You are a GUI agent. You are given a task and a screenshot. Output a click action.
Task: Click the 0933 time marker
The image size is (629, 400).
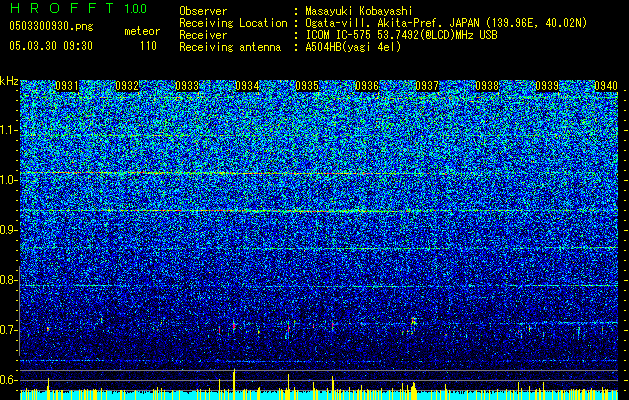(x=187, y=86)
